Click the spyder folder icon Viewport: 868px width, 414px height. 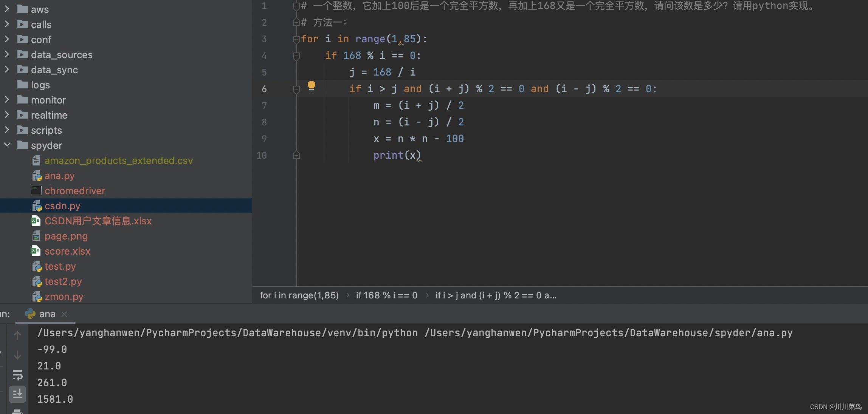[23, 145]
